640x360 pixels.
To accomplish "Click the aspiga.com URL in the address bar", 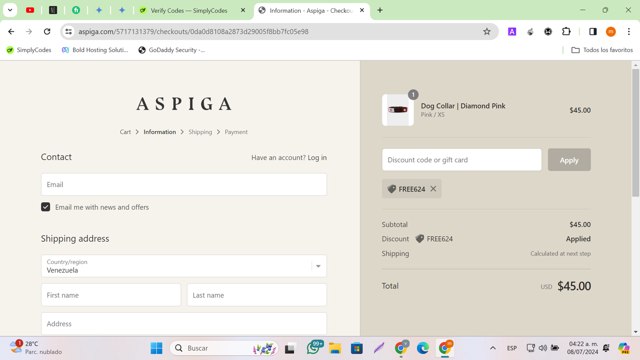I will coord(193,31).
